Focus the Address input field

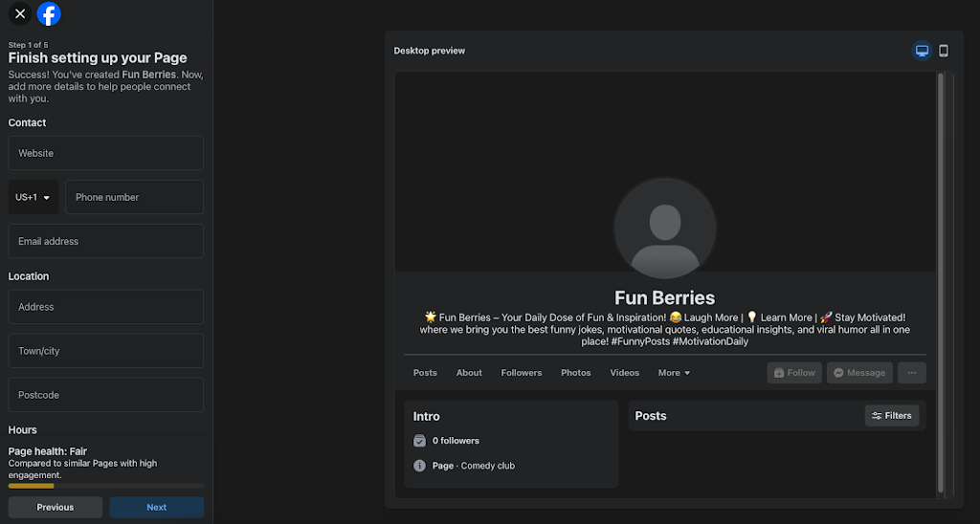coord(105,307)
